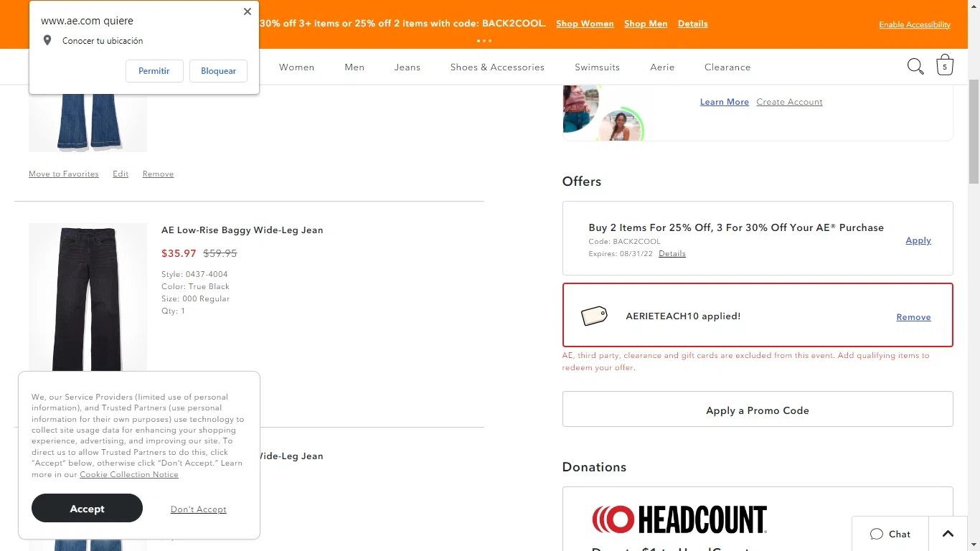
Task: Click Permitir for location access
Action: coord(154,71)
